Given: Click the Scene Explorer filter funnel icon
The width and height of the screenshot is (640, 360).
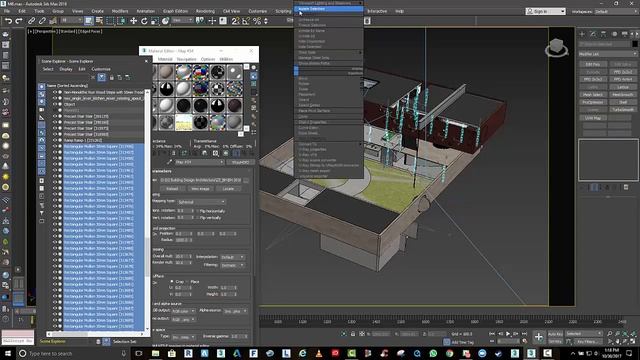Looking at the screenshot, I should pos(102,77).
